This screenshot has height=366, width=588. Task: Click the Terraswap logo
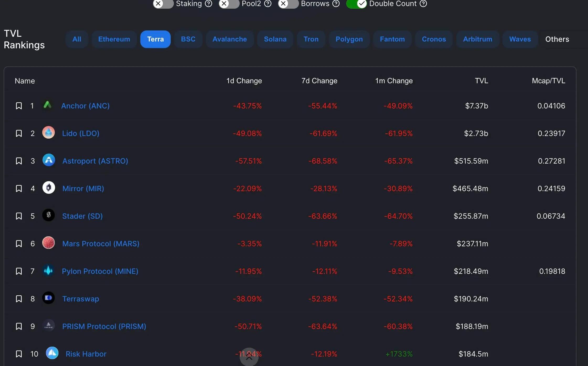tap(49, 298)
